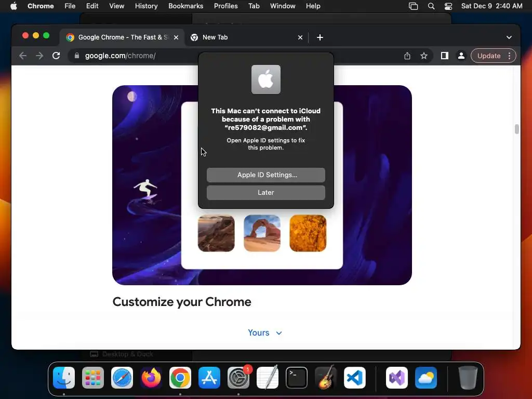Bookmark this tab with star icon
The image size is (532, 399).
click(424, 56)
